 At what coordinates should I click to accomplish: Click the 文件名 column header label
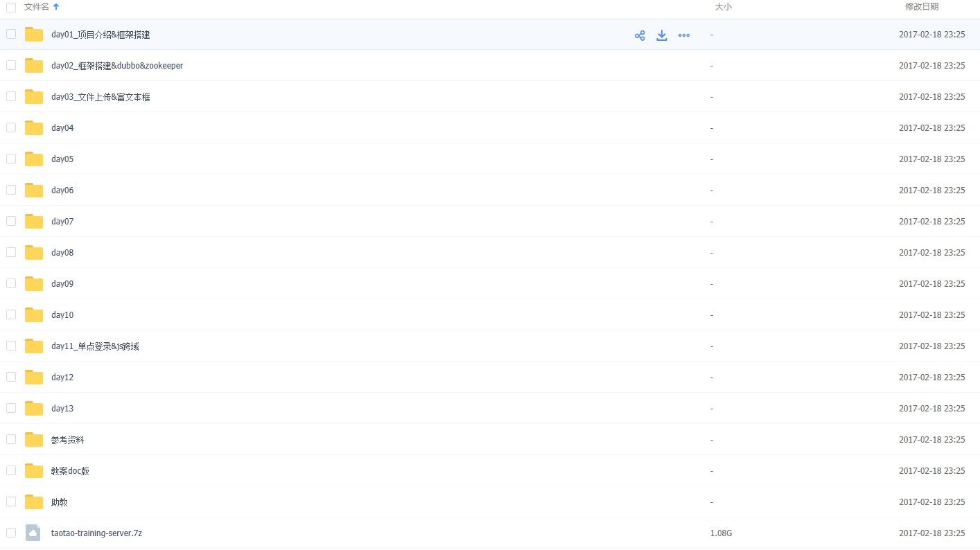point(37,7)
